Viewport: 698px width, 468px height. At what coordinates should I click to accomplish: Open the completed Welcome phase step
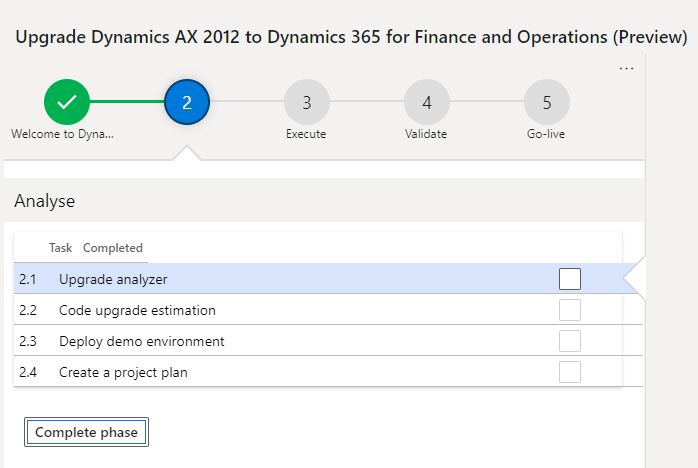pos(67,102)
